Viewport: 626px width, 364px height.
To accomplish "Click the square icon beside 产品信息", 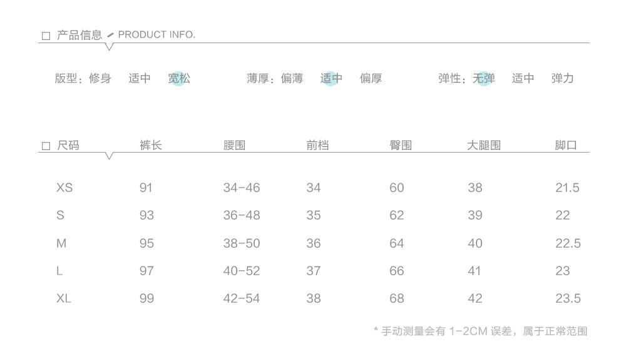I will [x=46, y=36].
